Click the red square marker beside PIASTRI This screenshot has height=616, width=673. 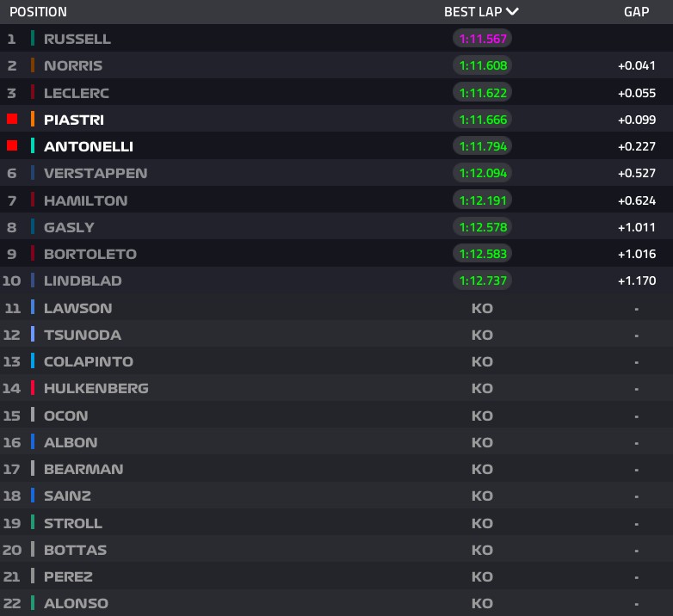tap(12, 119)
